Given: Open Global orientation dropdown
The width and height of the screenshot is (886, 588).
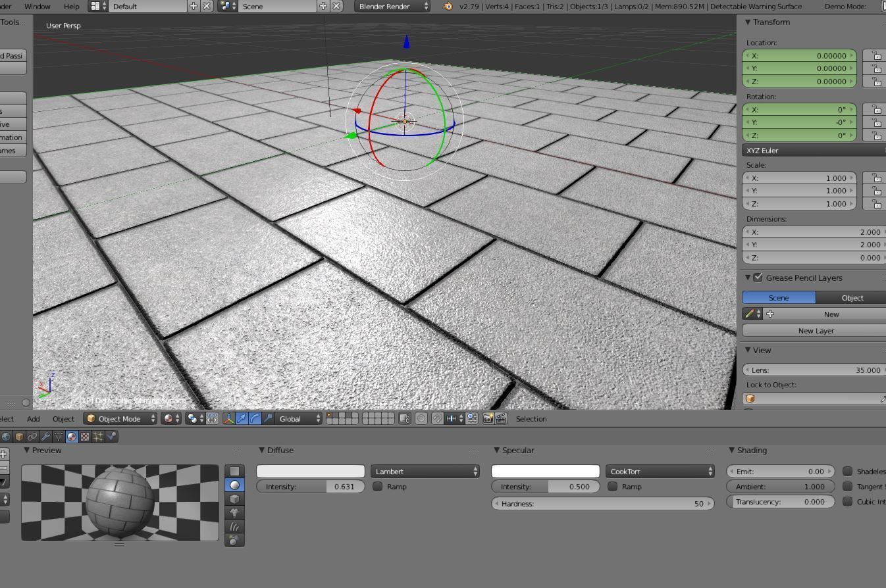Looking at the screenshot, I should click(299, 418).
